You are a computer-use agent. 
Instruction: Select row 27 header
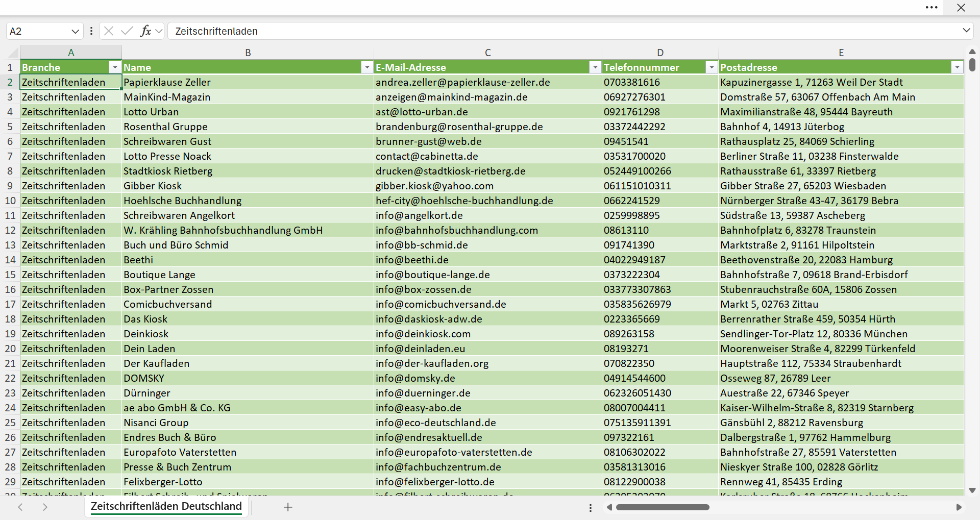point(10,452)
